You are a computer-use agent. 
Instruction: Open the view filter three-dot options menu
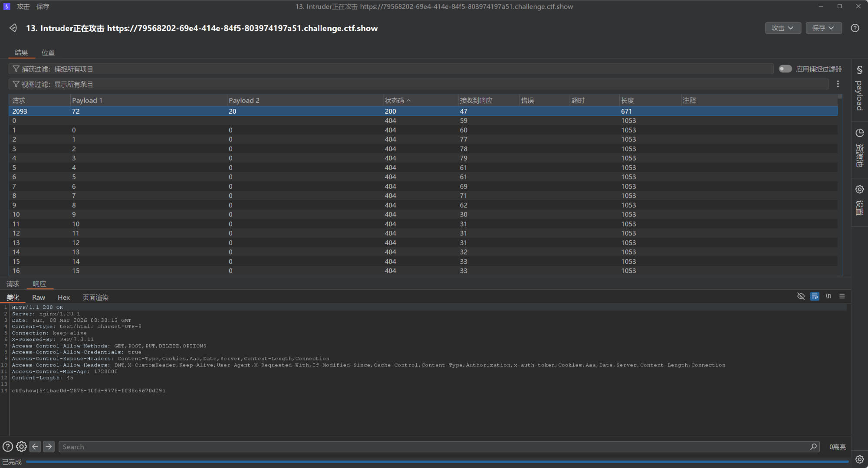click(x=838, y=84)
